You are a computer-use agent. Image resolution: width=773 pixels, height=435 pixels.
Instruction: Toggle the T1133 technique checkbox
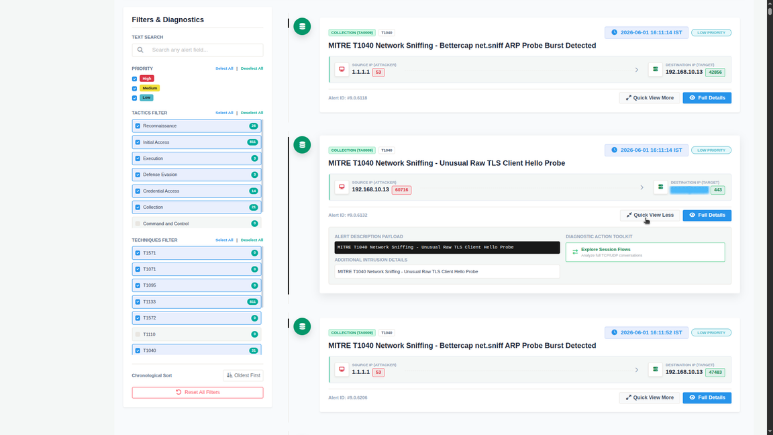point(138,302)
